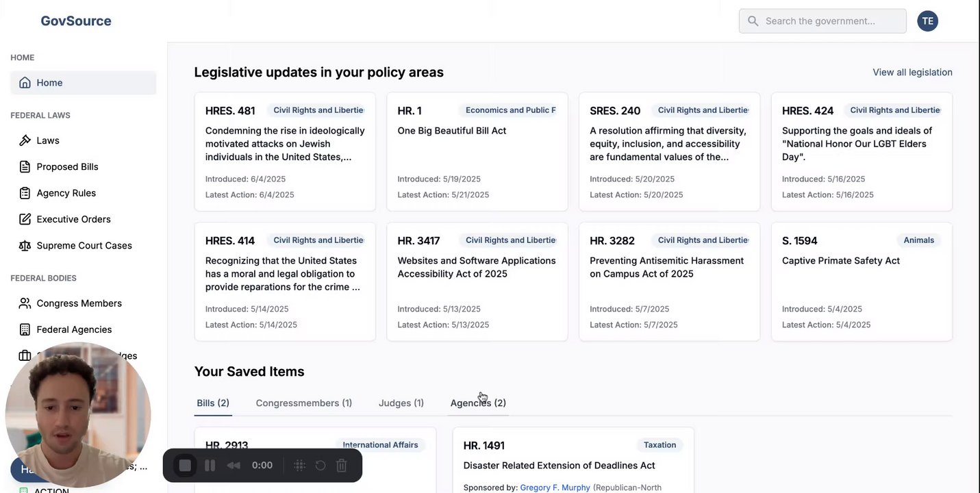Image resolution: width=980 pixels, height=493 pixels.
Task: Pause the recording
Action: click(210, 466)
